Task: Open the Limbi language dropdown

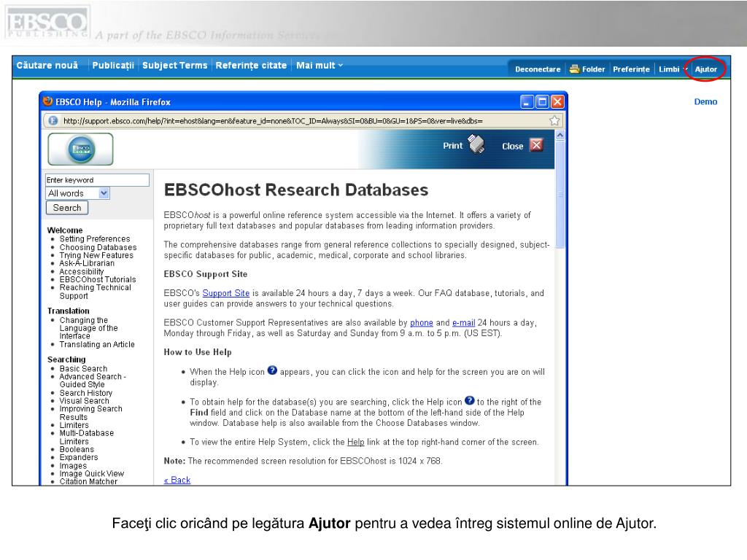Action: pos(672,69)
